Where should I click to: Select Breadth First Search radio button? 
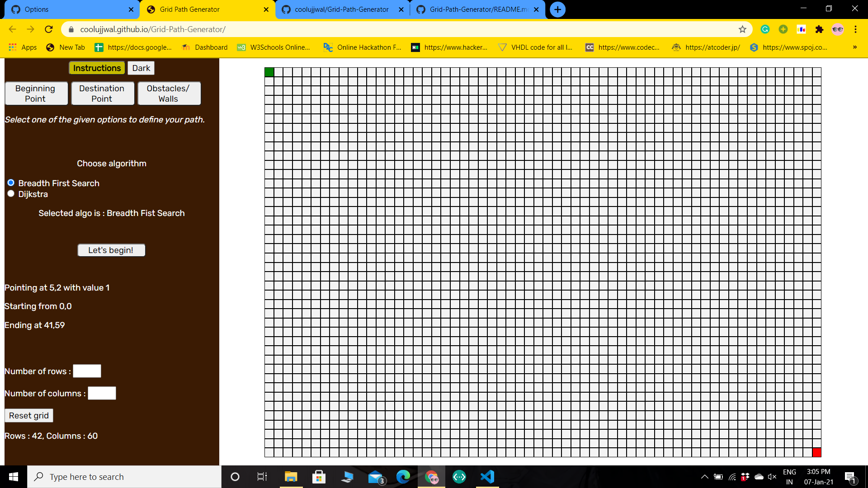coord(11,183)
